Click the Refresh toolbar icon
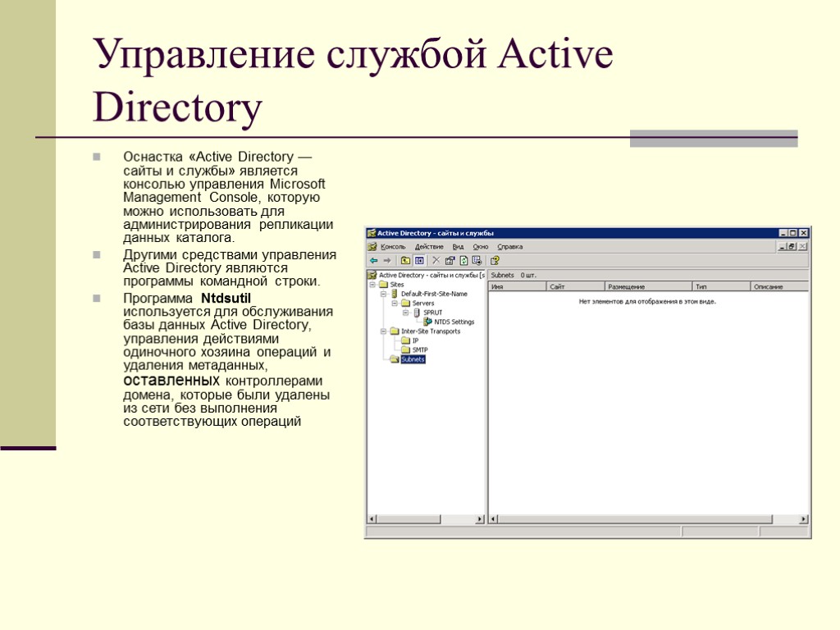 [x=463, y=260]
